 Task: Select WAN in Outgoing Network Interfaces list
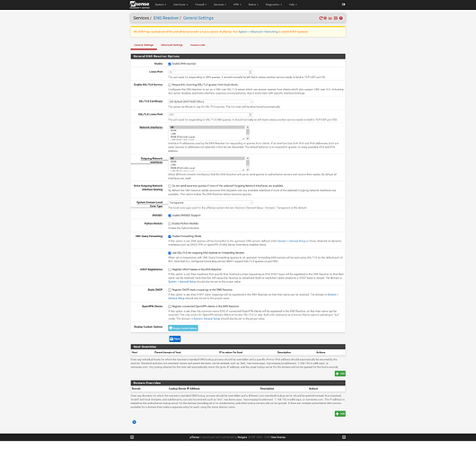(207, 162)
